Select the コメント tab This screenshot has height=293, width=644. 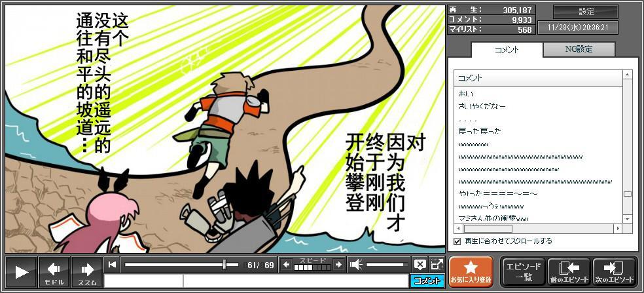pos(506,49)
